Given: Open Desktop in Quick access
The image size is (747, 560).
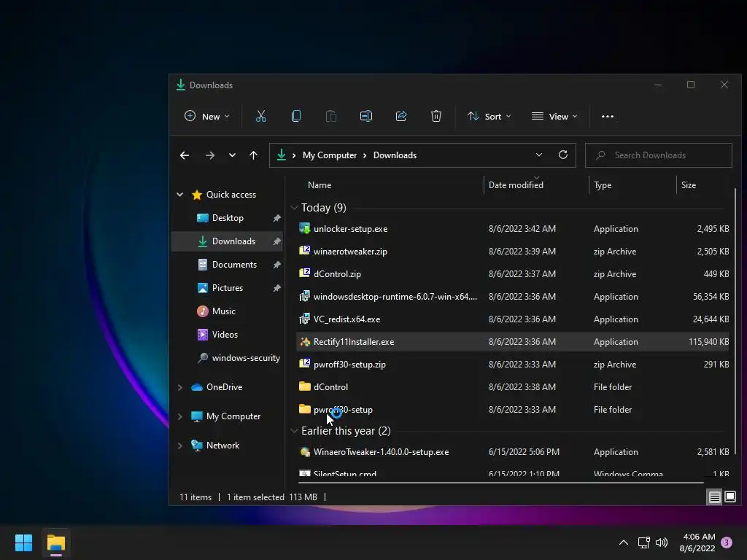Looking at the screenshot, I should (x=228, y=217).
